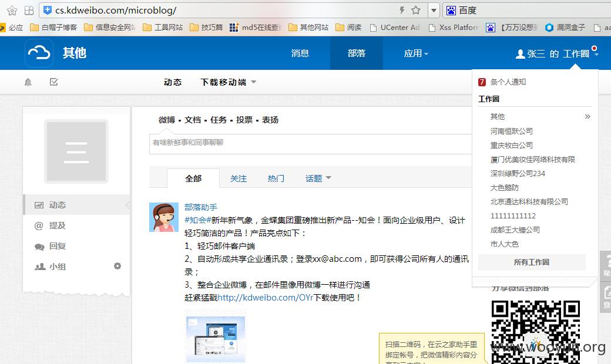Switch to 重庆牧白公司 workgroup
This screenshot has height=364, width=611.
511,145
